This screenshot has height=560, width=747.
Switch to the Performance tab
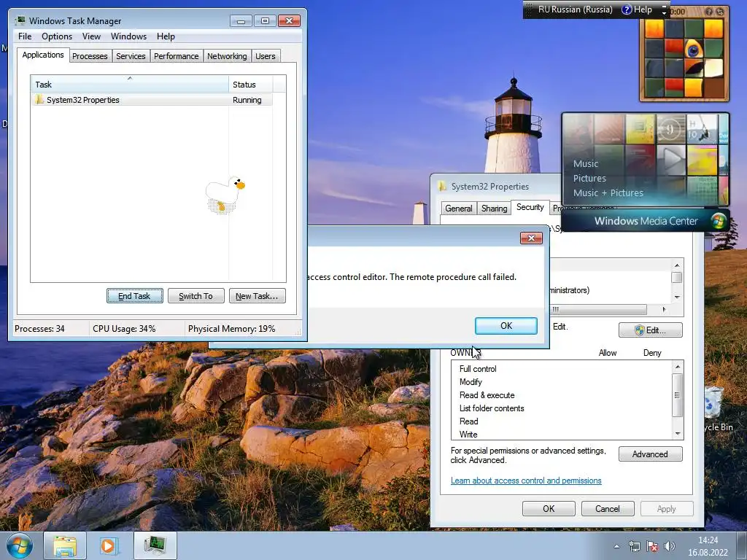coord(177,56)
